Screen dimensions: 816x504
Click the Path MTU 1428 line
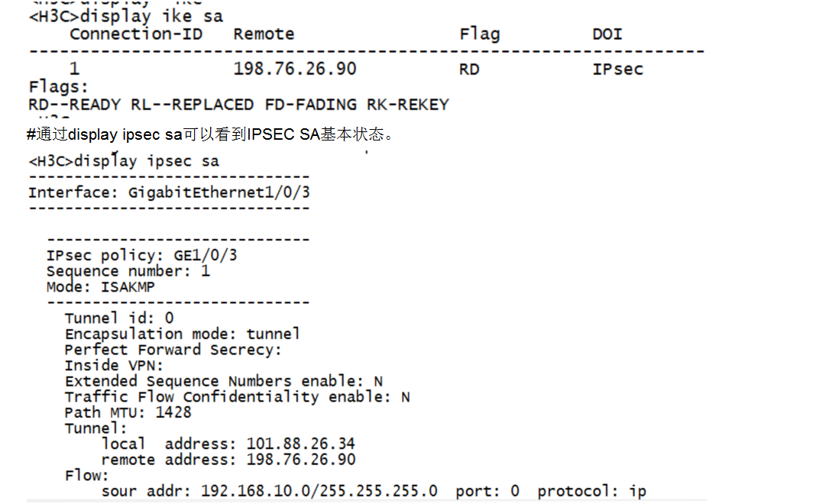tap(128, 412)
